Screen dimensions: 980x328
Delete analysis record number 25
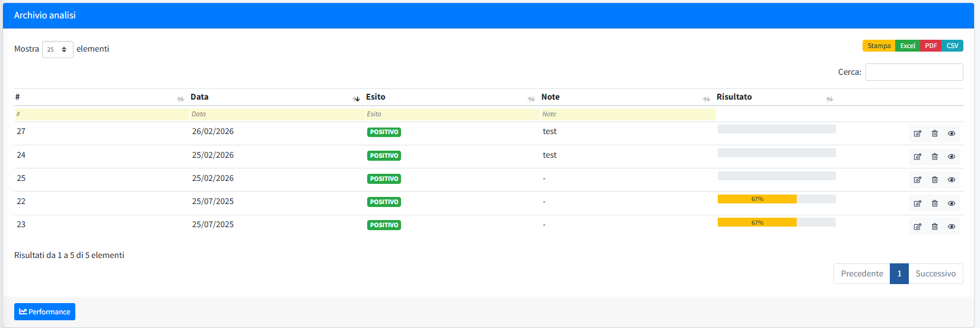(934, 180)
